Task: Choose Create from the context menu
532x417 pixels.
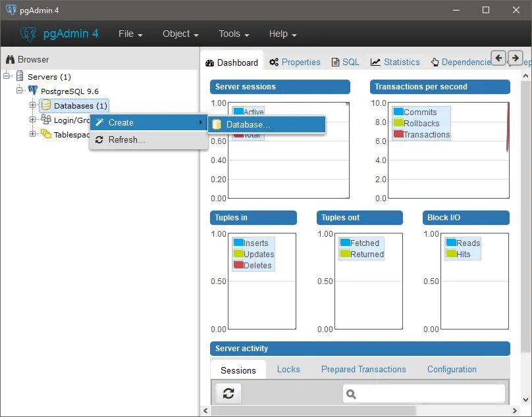Action: [x=149, y=122]
